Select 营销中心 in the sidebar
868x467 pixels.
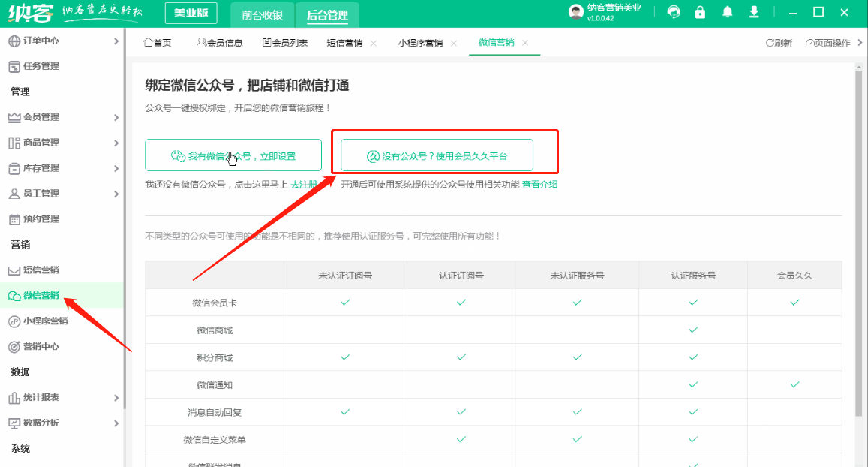pyautogui.click(x=41, y=347)
